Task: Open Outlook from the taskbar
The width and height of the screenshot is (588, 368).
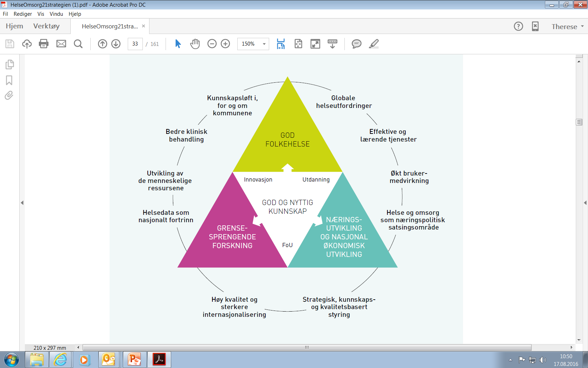Action: (x=108, y=360)
